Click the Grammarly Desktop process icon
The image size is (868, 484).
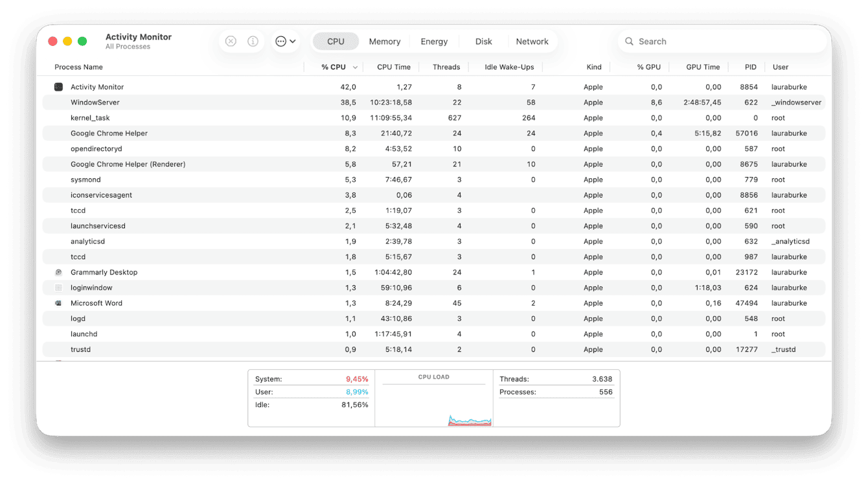point(58,272)
